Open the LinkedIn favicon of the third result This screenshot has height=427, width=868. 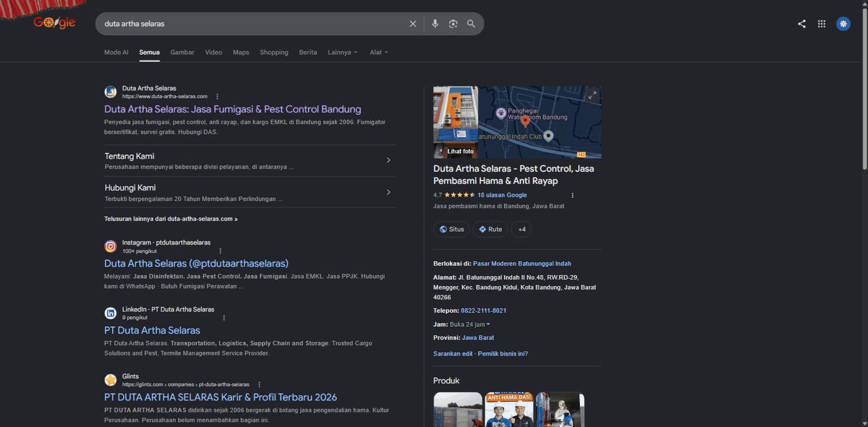111,313
